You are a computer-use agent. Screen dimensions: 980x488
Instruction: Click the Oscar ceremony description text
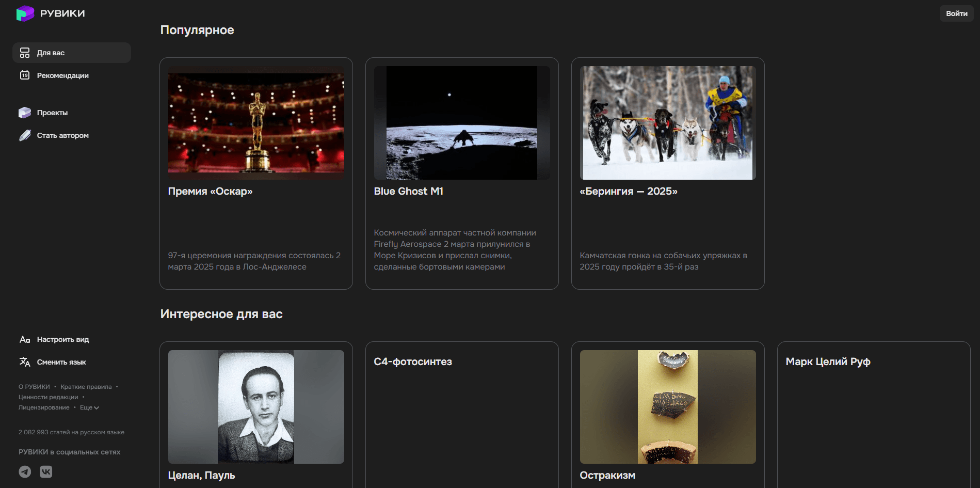coord(254,261)
